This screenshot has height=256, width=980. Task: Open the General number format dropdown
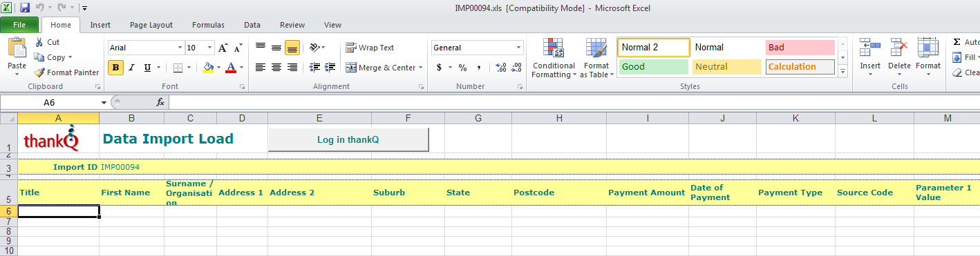tap(519, 48)
